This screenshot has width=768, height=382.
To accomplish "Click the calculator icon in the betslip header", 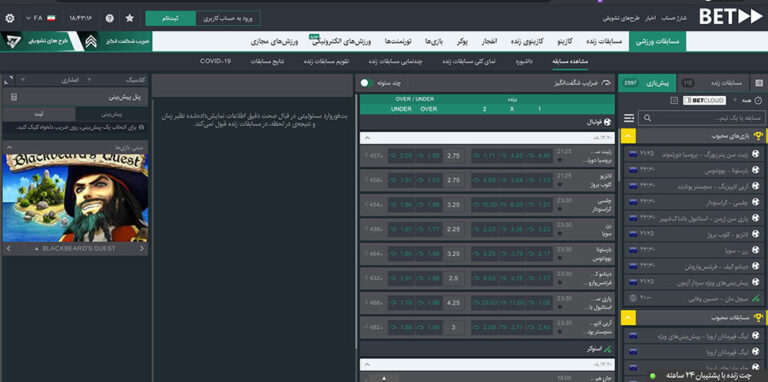I will 14,97.
